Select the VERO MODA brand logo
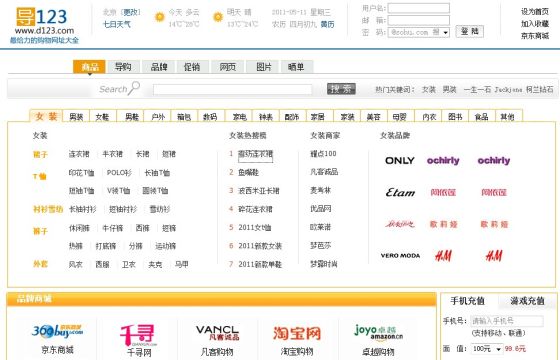Image resolution: width=560 pixels, height=360 pixels. tap(400, 256)
